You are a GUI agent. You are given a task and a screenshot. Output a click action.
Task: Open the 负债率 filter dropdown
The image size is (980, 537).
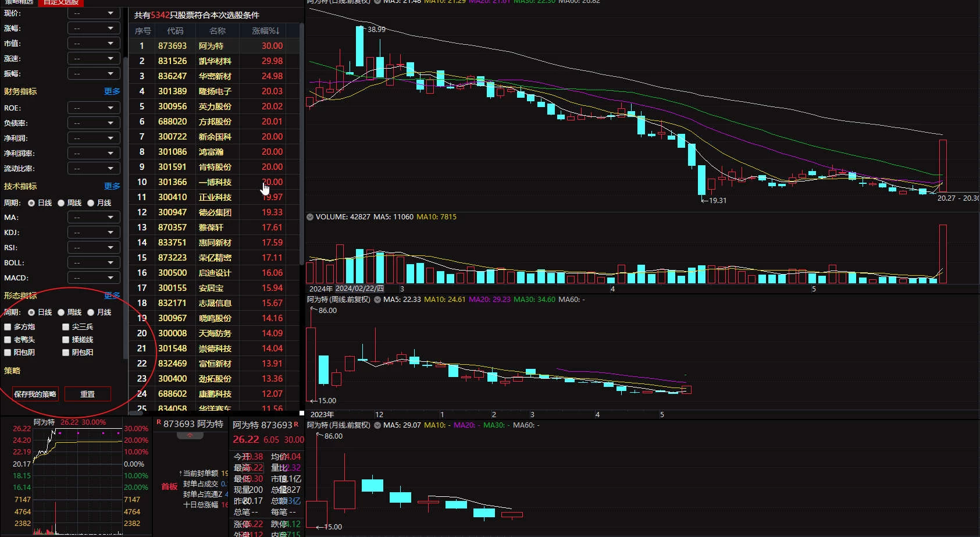click(x=94, y=123)
